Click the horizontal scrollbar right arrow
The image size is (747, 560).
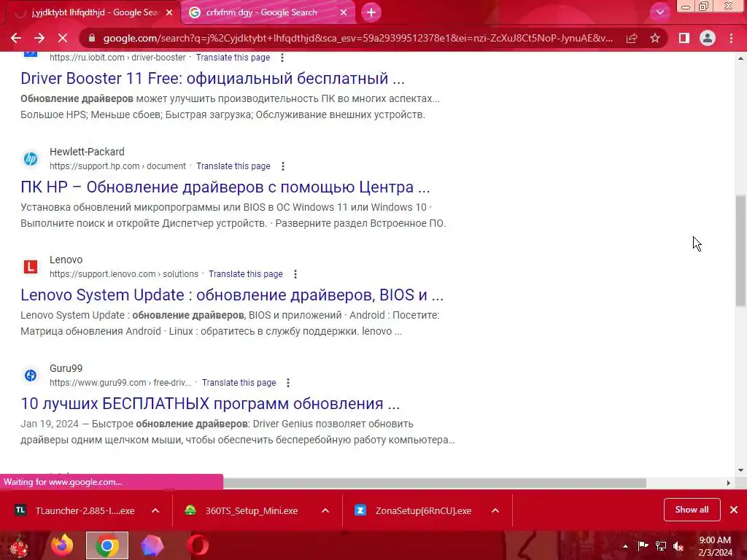[x=728, y=483]
